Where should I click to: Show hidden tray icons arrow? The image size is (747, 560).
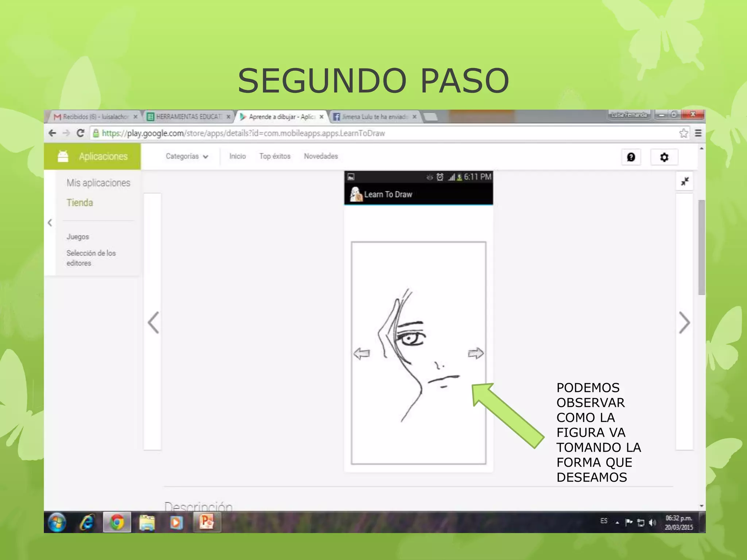click(617, 523)
